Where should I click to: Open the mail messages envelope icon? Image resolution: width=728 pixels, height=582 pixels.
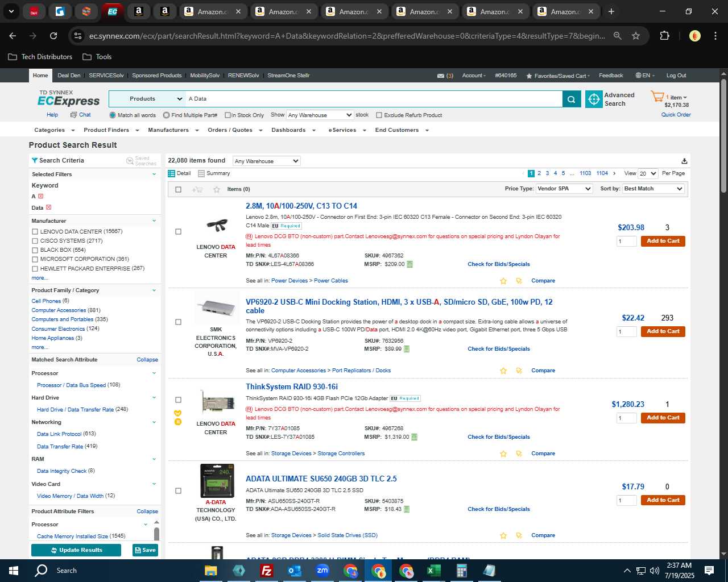pyautogui.click(x=440, y=76)
